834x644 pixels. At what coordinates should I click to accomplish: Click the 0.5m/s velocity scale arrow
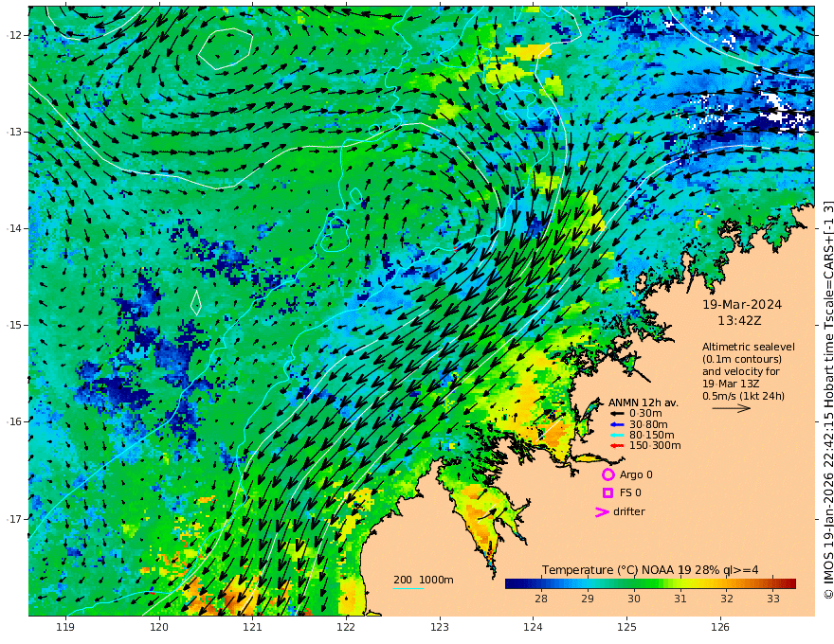click(x=732, y=408)
